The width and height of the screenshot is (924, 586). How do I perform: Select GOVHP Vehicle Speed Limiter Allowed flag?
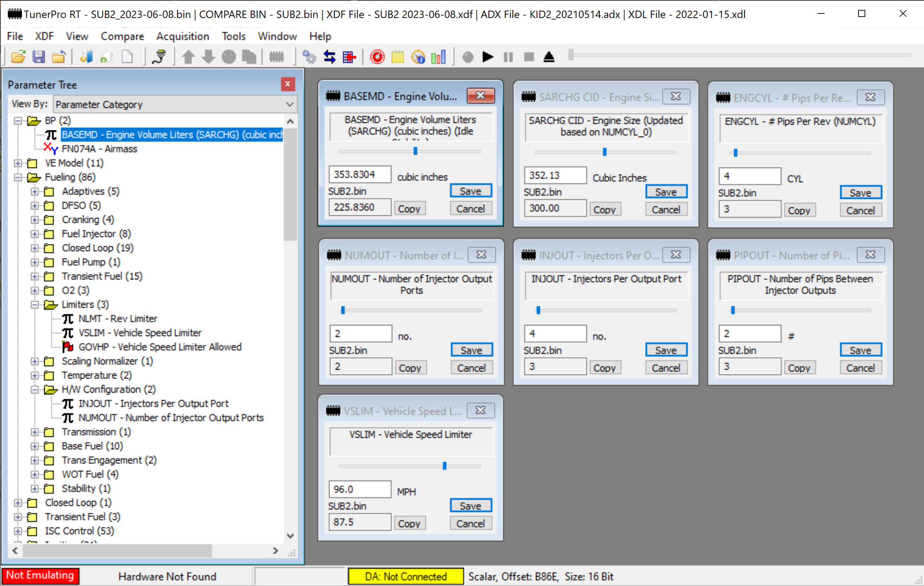[x=160, y=347]
